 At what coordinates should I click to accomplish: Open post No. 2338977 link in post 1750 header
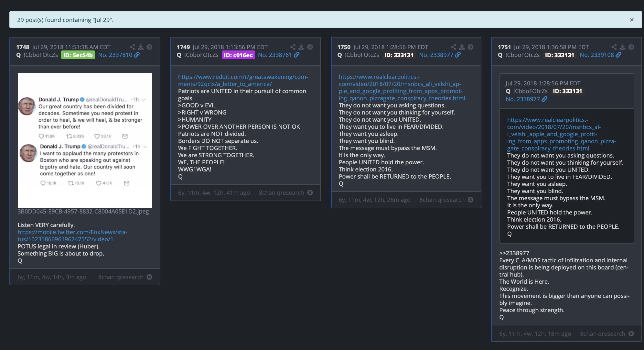pyautogui.click(x=436, y=55)
